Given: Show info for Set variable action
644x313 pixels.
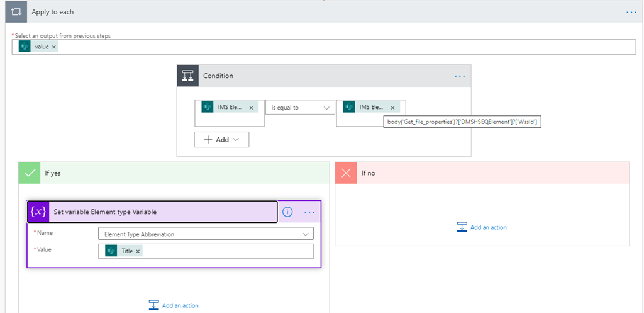Looking at the screenshot, I should pyautogui.click(x=287, y=212).
